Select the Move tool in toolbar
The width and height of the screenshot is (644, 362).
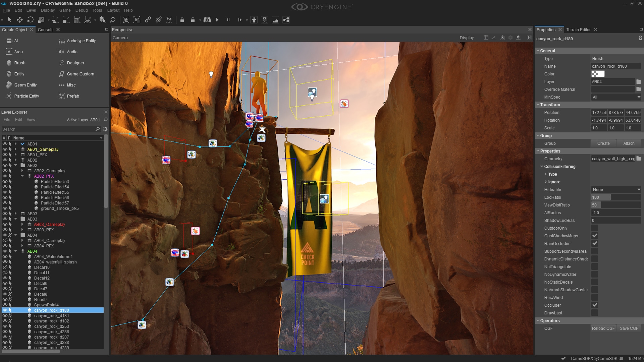click(x=20, y=20)
